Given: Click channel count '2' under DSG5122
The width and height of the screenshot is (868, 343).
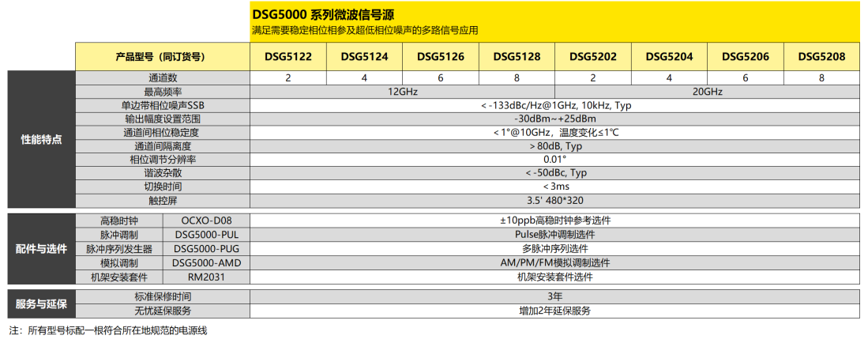Looking at the screenshot, I should coord(287,77).
